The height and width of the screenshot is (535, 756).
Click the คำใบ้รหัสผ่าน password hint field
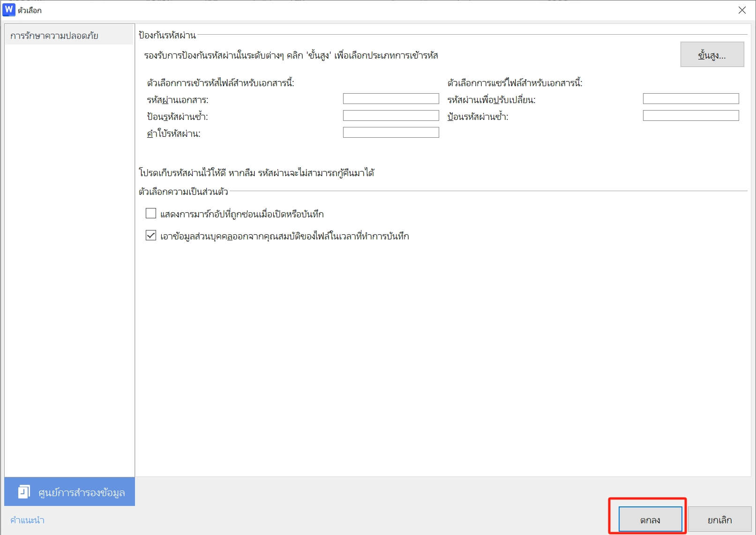(391, 132)
